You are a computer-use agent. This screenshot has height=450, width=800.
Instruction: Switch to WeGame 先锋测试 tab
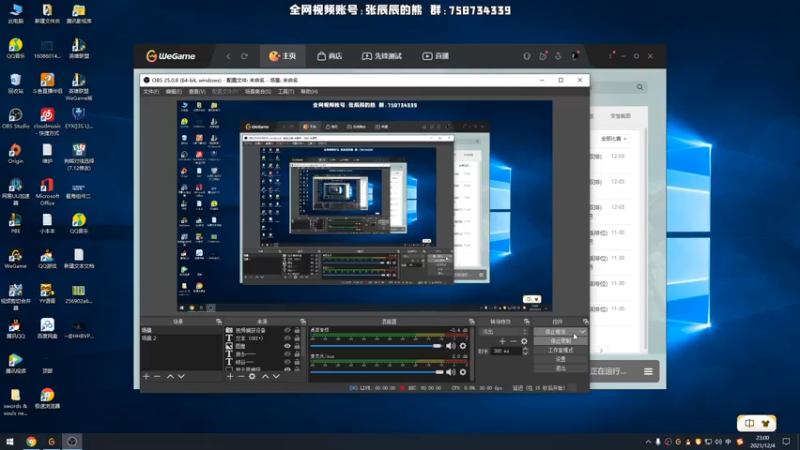click(382, 56)
